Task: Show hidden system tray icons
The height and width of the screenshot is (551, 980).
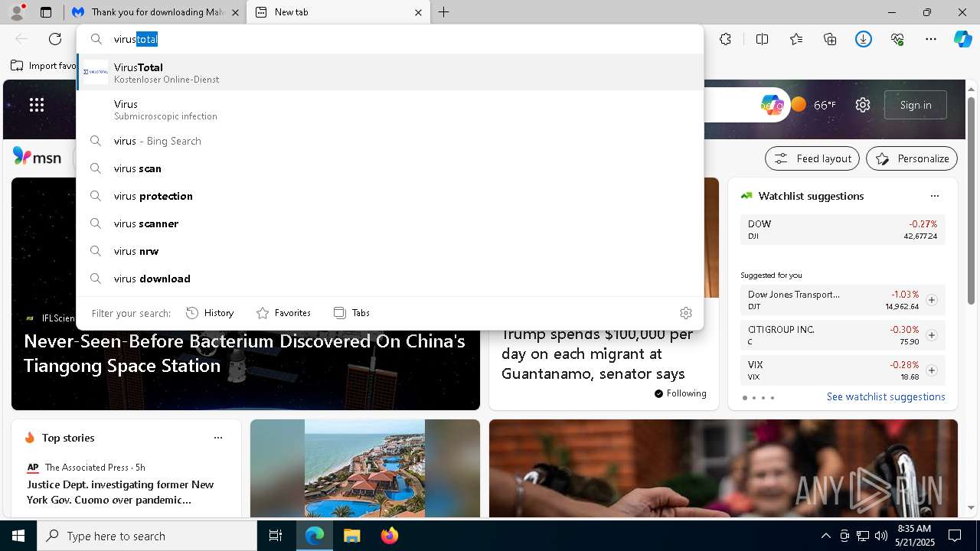Action: (825, 536)
